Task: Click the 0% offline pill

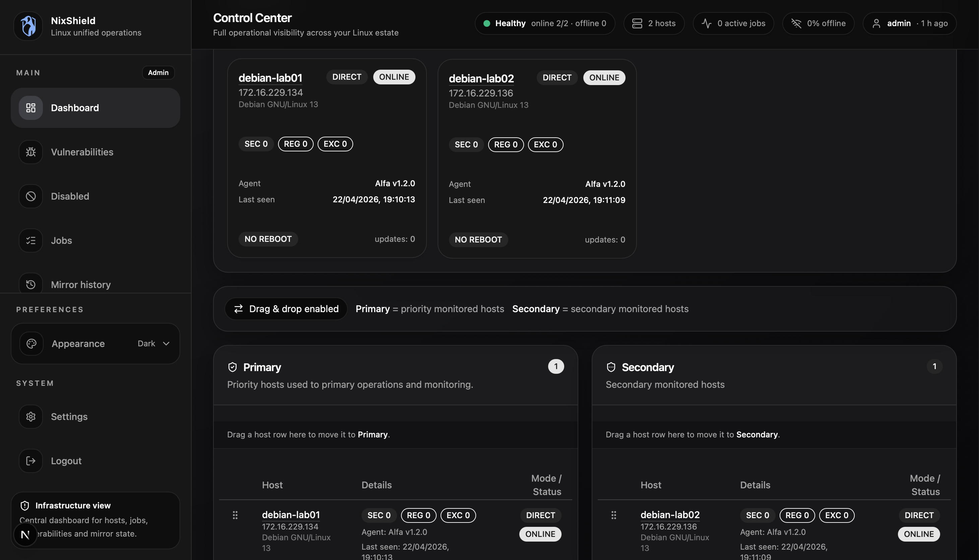Action: pos(818,23)
